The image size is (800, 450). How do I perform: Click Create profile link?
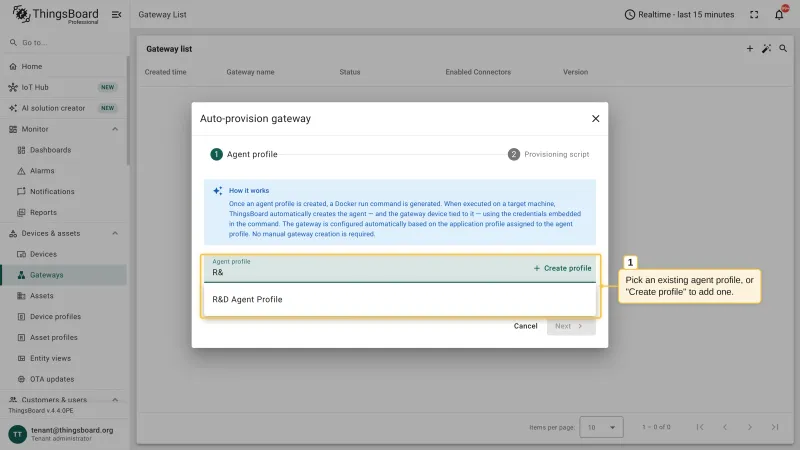(562, 268)
